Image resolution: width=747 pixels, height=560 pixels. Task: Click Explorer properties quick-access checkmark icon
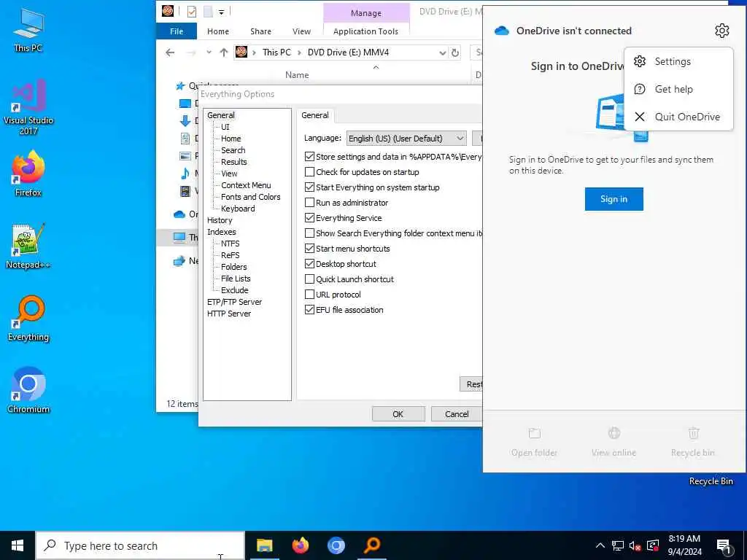pyautogui.click(x=192, y=12)
